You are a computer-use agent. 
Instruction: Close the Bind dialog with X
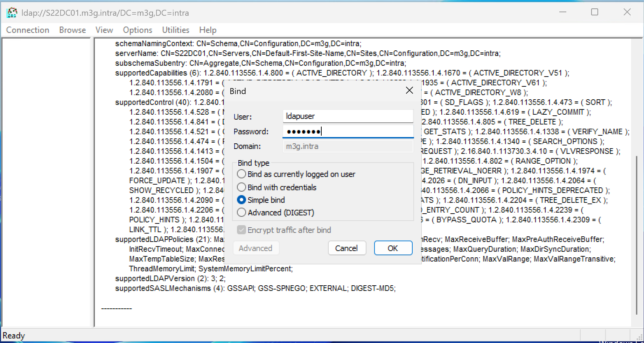coord(409,91)
